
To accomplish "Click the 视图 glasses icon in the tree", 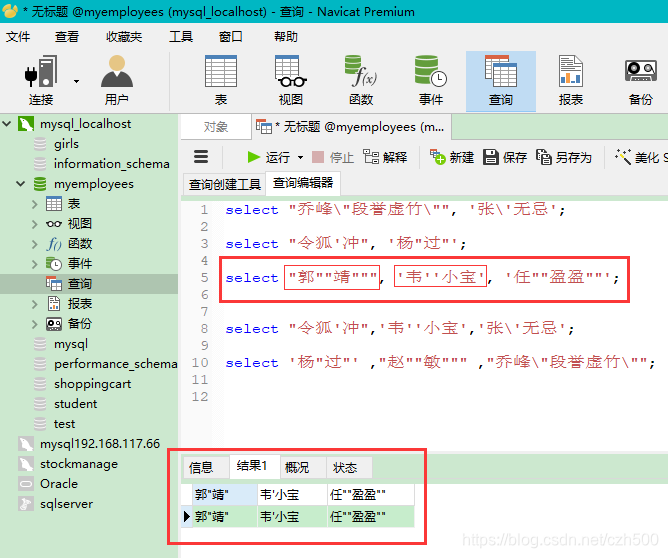I will pos(54,224).
